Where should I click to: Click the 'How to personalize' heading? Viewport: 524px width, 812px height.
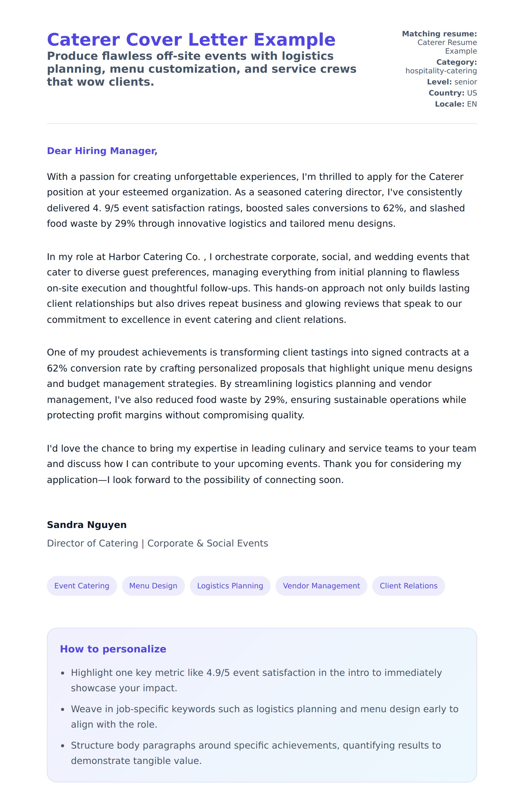point(113,649)
